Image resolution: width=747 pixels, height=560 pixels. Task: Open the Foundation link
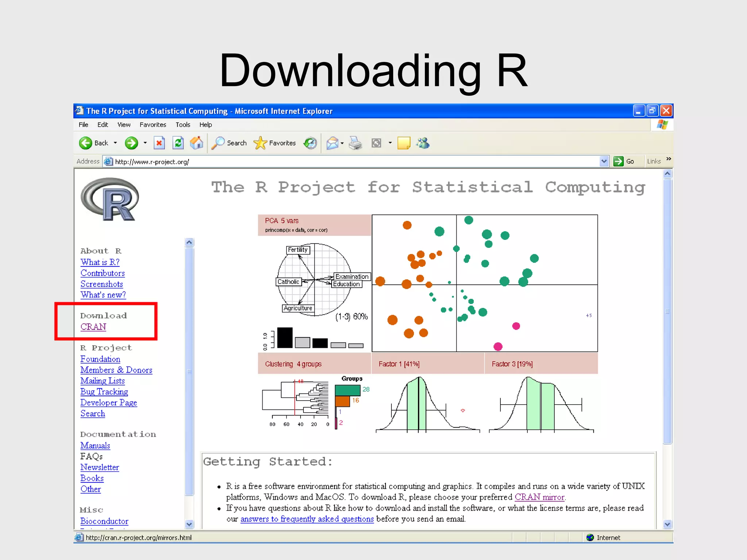pos(100,359)
